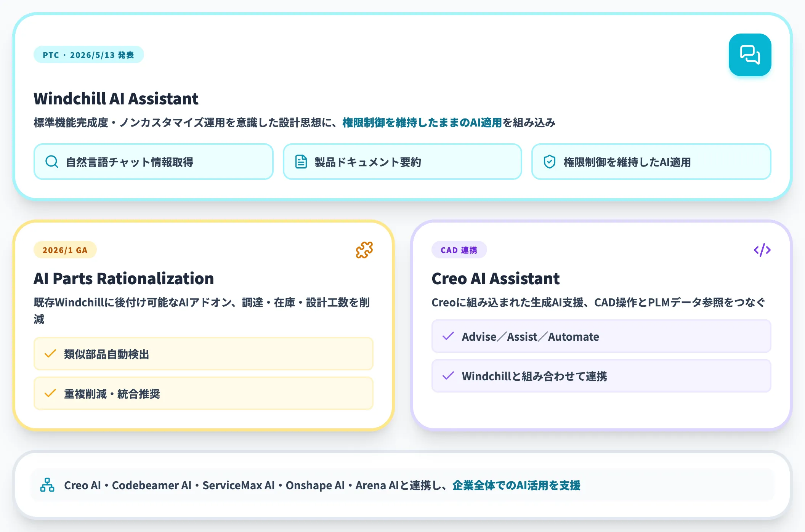The image size is (805, 532).
Task: Click the checkmark next to Advise／Assist／Automate
Action: click(x=448, y=337)
